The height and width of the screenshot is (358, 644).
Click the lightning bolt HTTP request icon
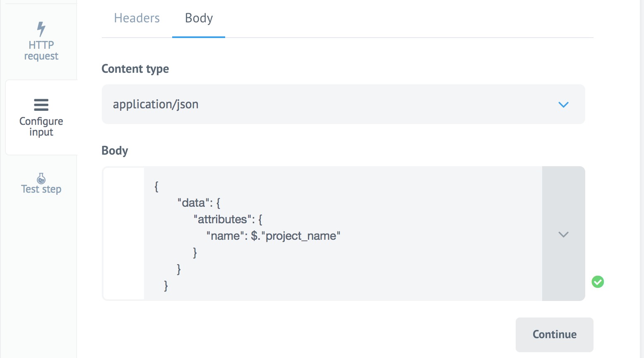tap(41, 29)
